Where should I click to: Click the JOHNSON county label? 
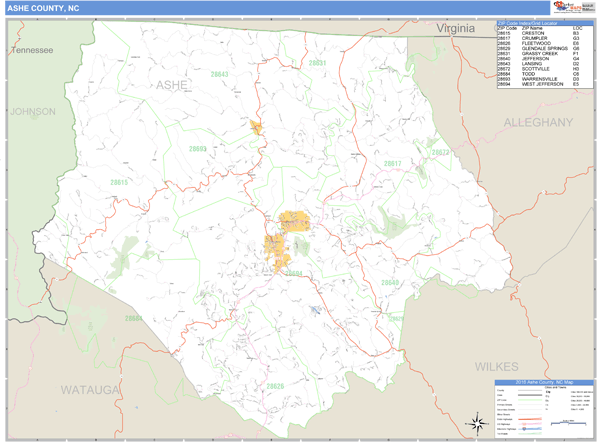coord(33,112)
